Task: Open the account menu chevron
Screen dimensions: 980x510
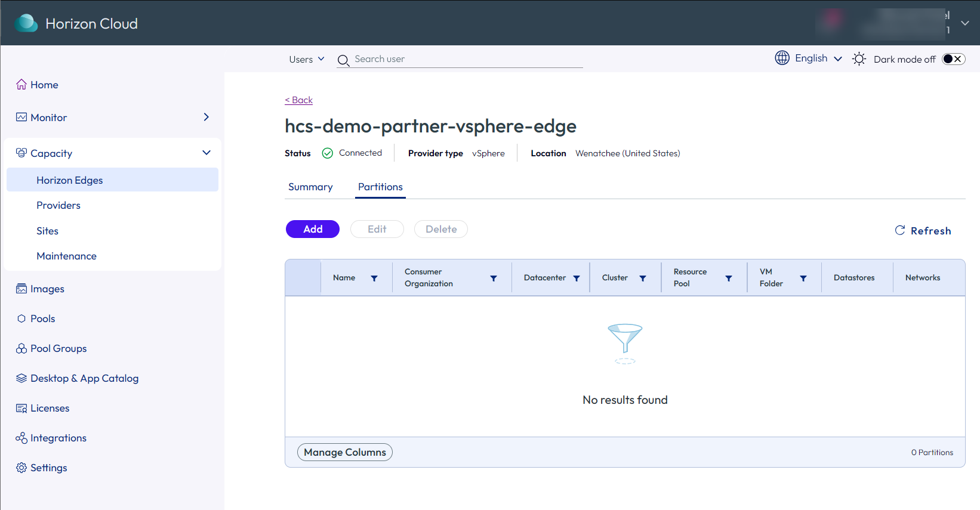Action: (x=965, y=23)
